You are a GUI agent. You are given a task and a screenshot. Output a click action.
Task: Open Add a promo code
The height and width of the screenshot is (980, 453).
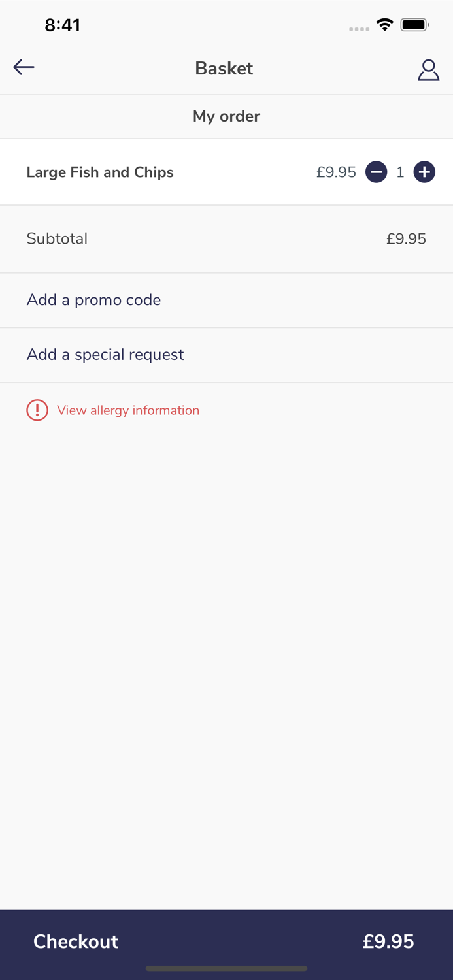click(93, 300)
